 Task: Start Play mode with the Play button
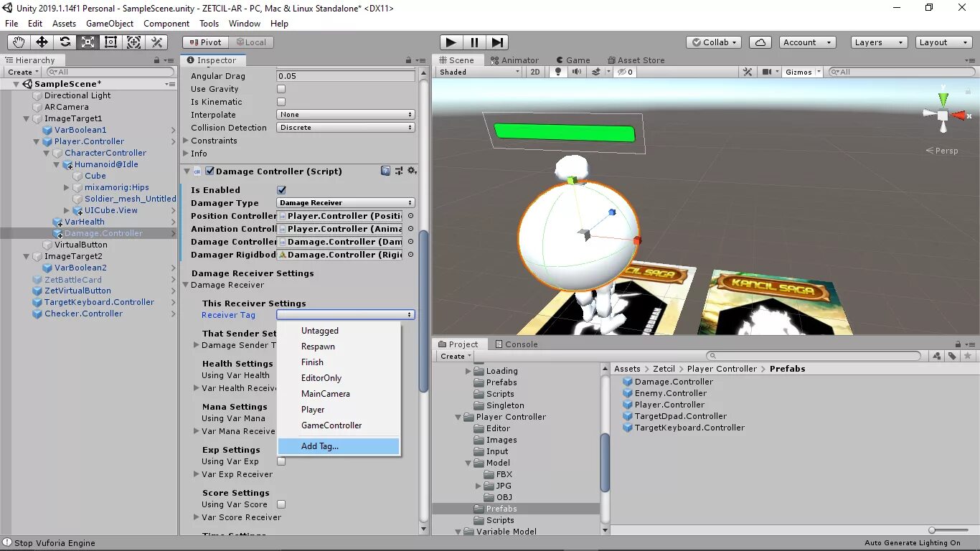(451, 42)
